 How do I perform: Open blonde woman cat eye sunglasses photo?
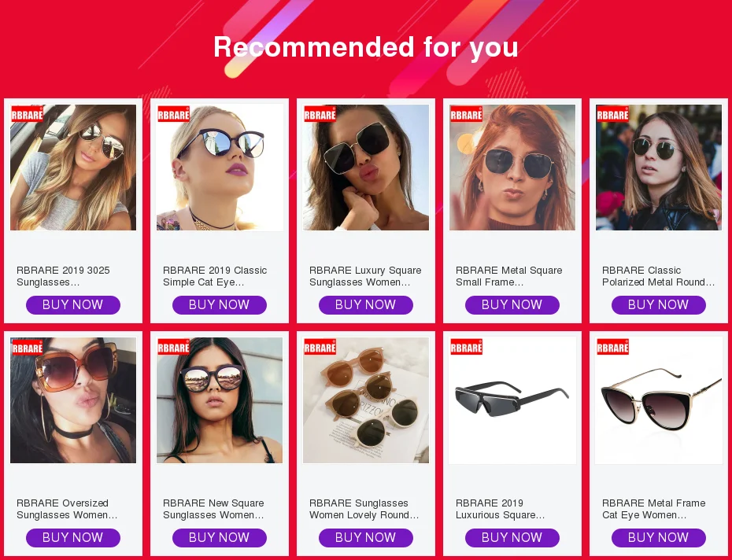click(x=220, y=168)
